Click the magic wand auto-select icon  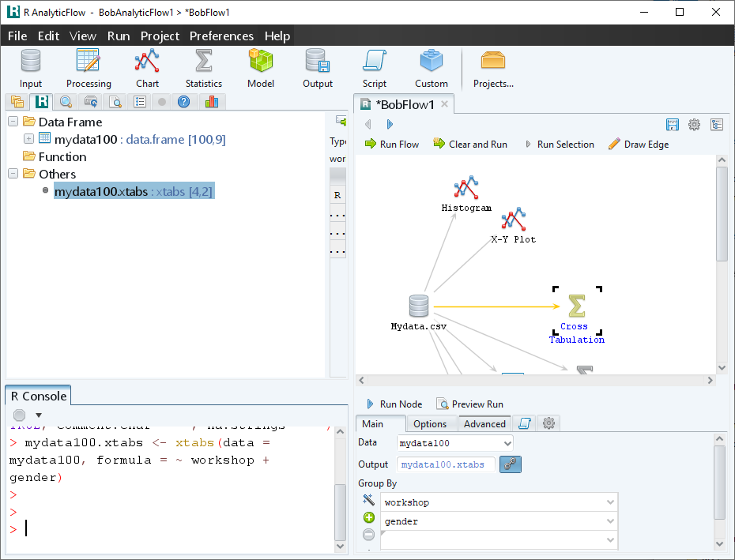tap(368, 500)
